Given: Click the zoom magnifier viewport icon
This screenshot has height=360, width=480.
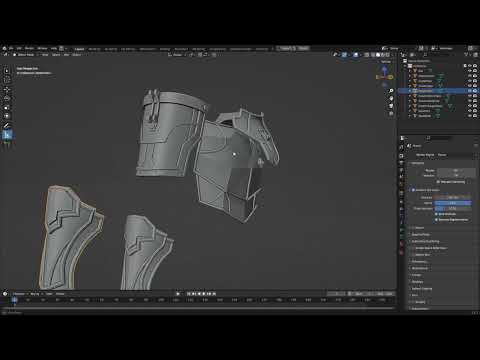Looking at the screenshot, I should pyautogui.click(x=391, y=91).
